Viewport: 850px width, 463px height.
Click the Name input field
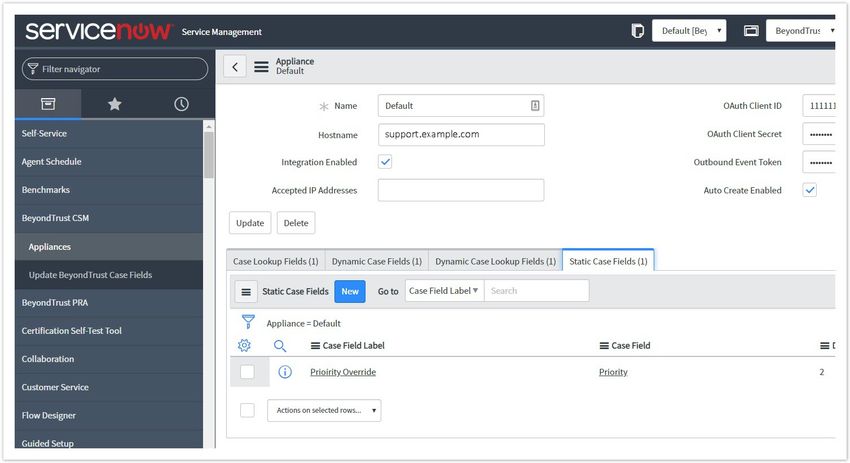pyautogui.click(x=461, y=106)
